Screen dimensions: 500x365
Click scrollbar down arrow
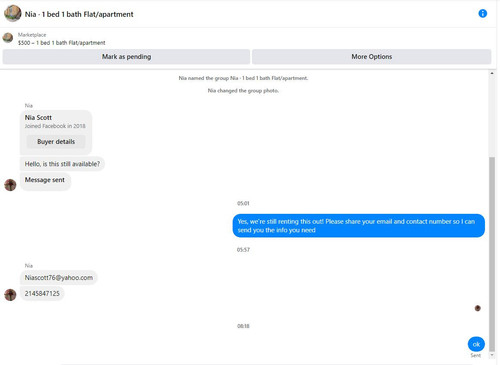point(492,355)
